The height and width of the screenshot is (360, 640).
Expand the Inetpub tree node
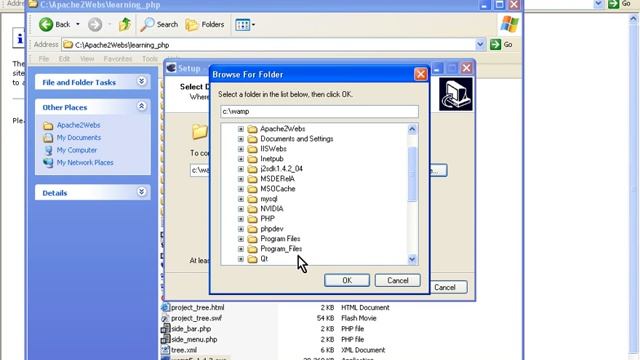click(241, 159)
